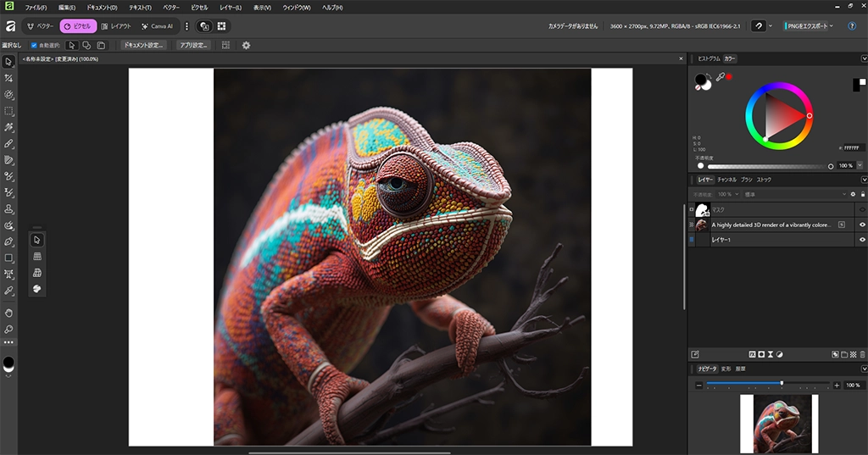Click the adjustment layer icon in Layers panel

pos(779,354)
